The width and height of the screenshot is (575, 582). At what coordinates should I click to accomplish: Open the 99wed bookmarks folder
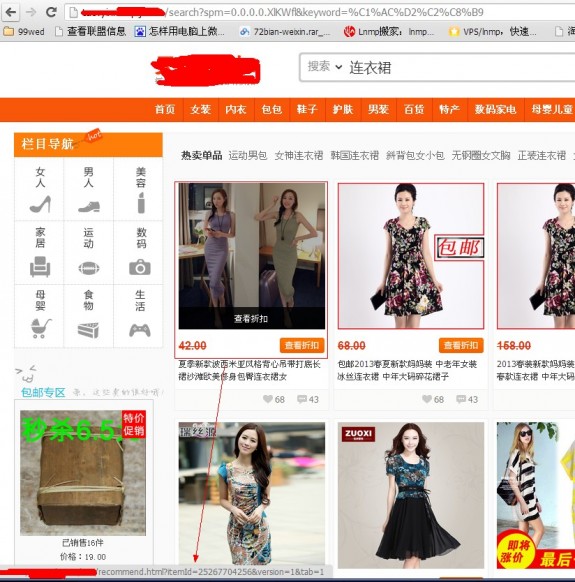tap(24, 32)
